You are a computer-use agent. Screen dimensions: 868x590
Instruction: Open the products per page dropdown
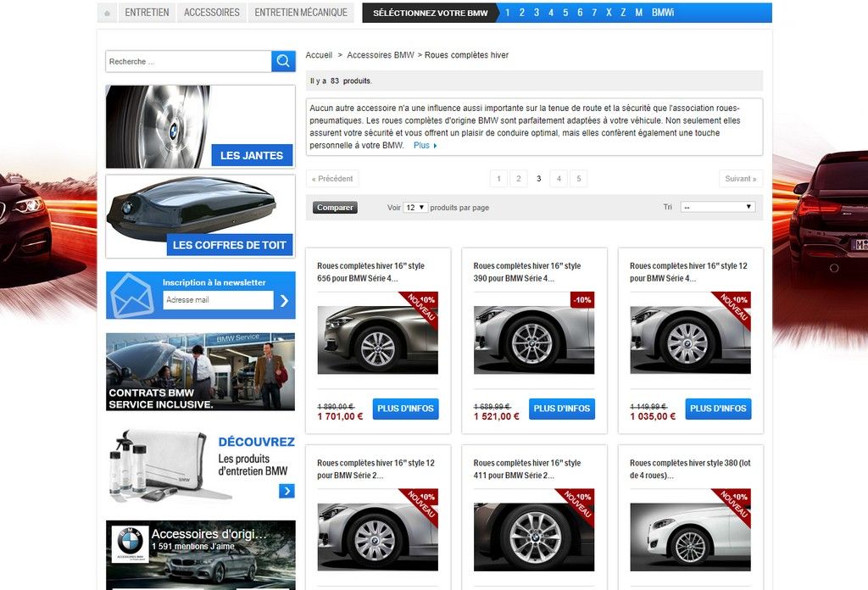click(415, 208)
